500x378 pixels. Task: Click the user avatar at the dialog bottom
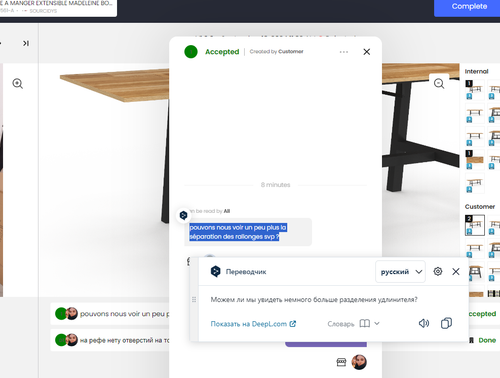tap(359, 362)
